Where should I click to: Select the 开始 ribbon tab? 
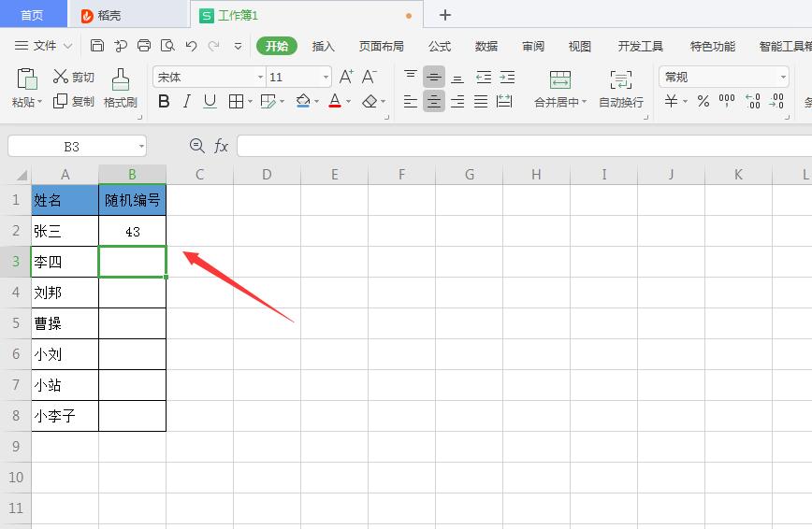[277, 46]
